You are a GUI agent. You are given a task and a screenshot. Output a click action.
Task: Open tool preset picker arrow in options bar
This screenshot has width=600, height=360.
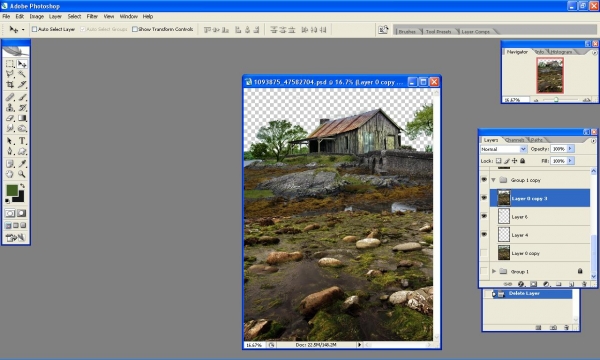click(x=23, y=30)
